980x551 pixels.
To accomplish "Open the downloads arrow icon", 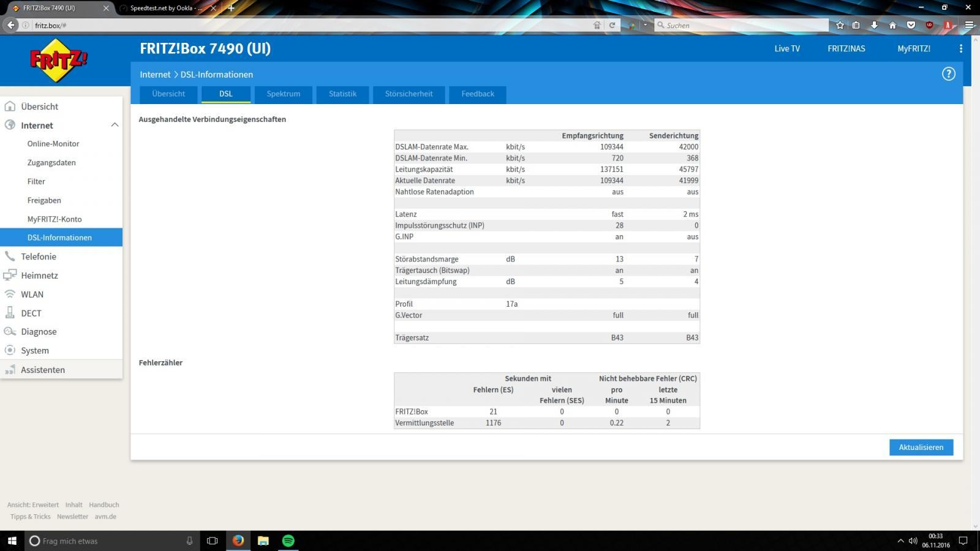I will [874, 25].
